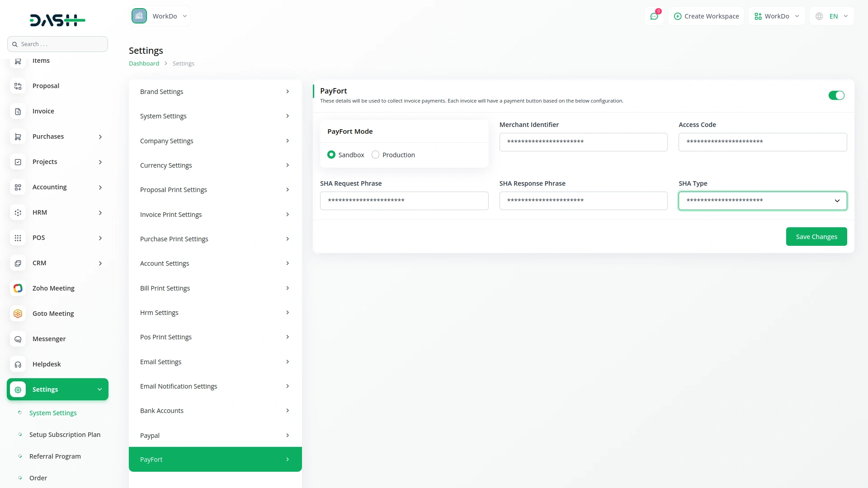The width and height of the screenshot is (868, 488).
Task: Open Messenger from the sidebar
Action: pos(18,339)
